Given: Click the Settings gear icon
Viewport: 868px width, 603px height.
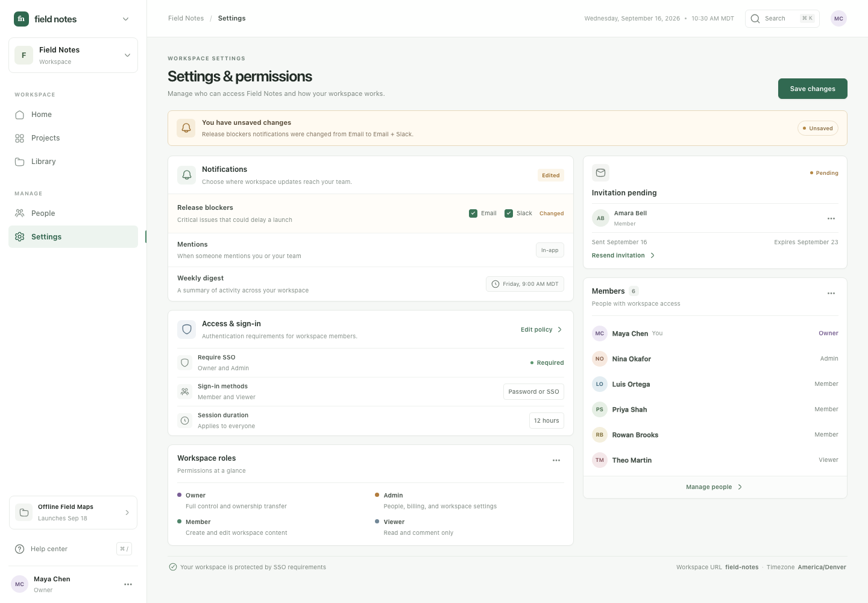Looking at the screenshot, I should [x=20, y=237].
